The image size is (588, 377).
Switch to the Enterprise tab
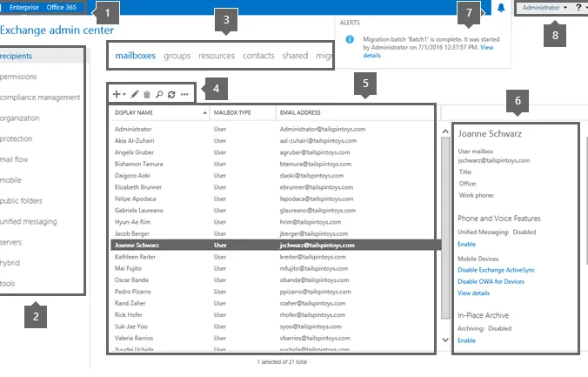click(x=24, y=7)
